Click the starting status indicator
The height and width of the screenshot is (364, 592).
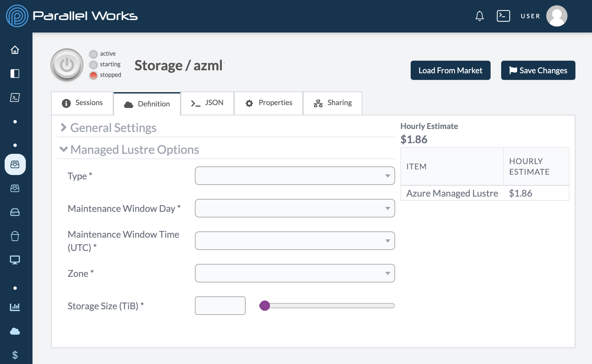coord(93,65)
